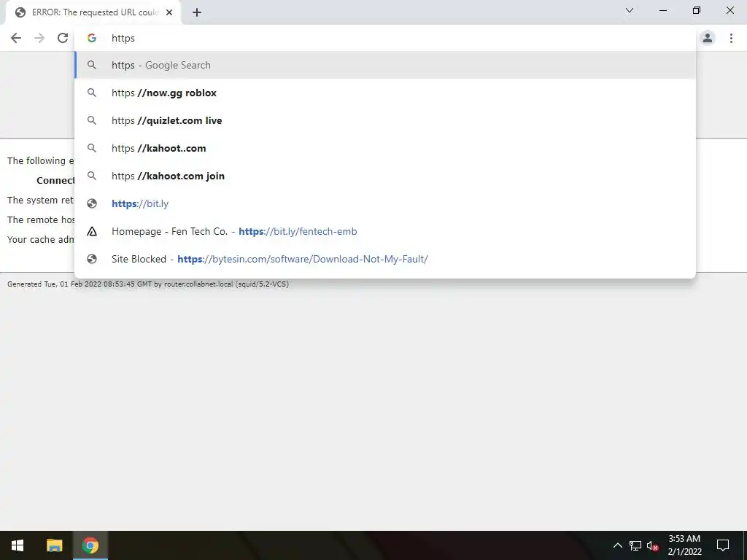This screenshot has height=560, width=747.
Task: Open Chrome three-dot menu
Action: click(731, 38)
